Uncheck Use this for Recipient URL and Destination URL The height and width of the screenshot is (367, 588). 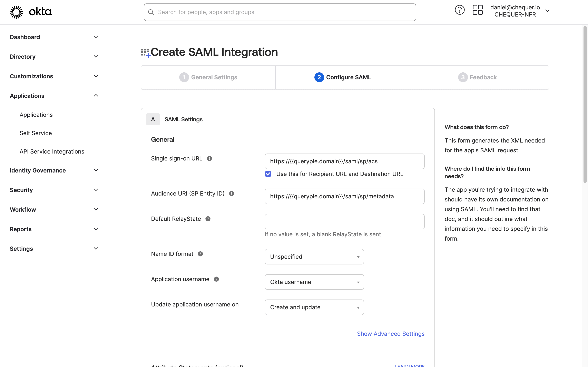click(x=268, y=174)
